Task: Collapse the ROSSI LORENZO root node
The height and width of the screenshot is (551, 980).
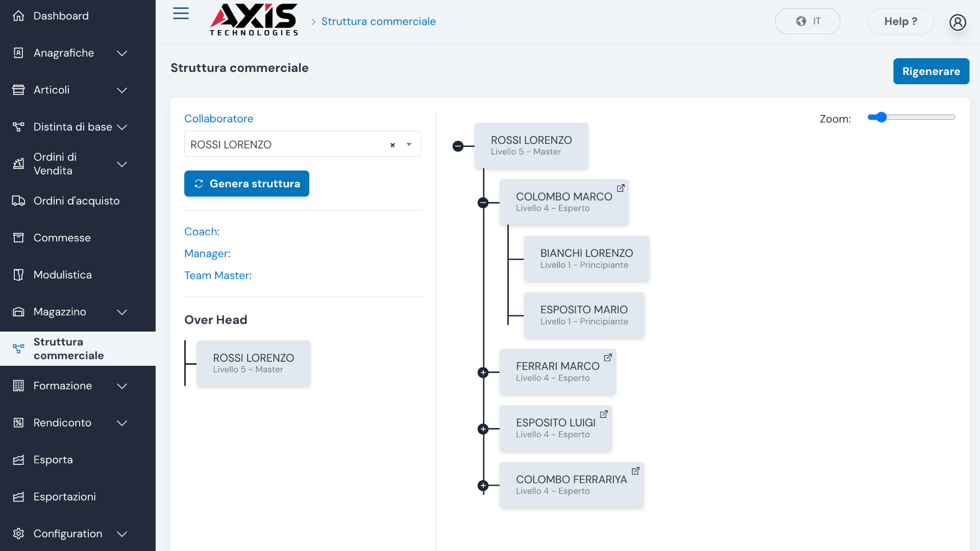Action: (x=458, y=146)
